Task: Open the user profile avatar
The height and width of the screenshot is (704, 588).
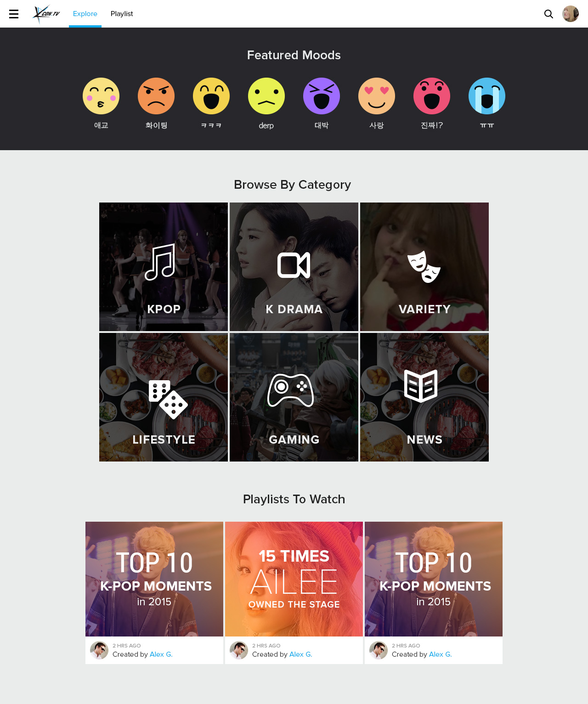Action: click(571, 14)
